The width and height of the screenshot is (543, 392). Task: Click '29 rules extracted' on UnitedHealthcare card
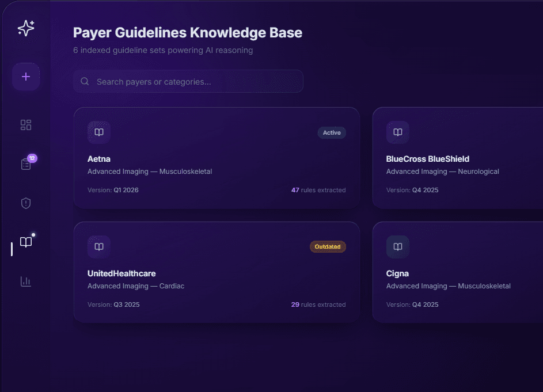pyautogui.click(x=318, y=305)
